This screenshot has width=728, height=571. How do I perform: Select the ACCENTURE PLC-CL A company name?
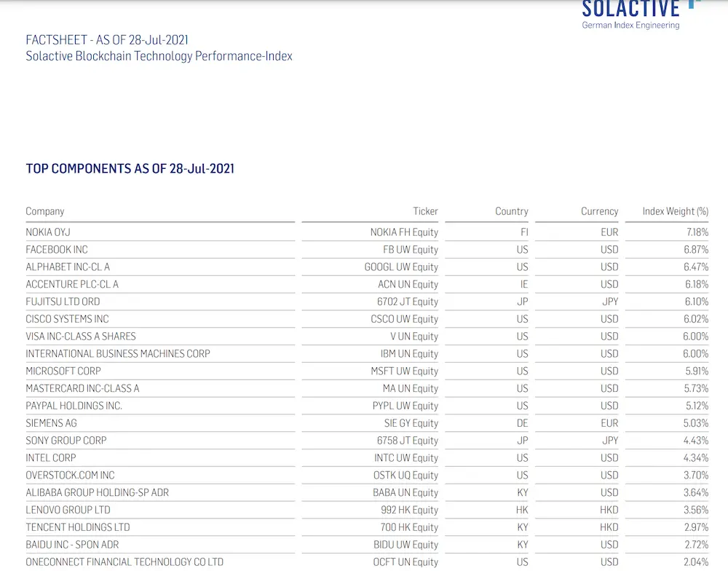coord(72,284)
